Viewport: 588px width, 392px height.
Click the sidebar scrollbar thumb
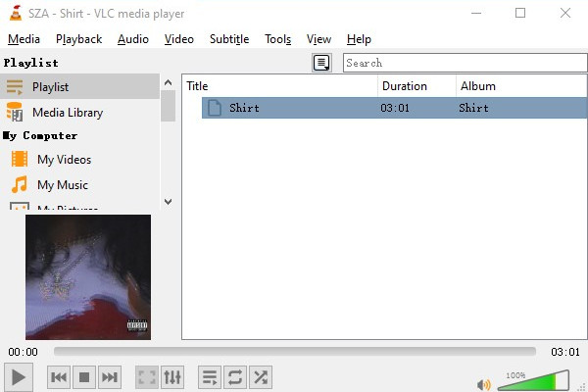168,106
